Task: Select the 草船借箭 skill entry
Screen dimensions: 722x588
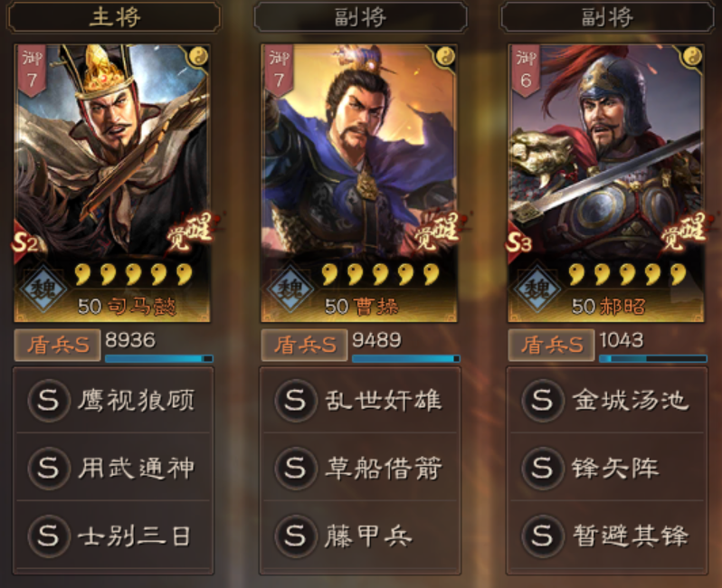Action: point(360,468)
